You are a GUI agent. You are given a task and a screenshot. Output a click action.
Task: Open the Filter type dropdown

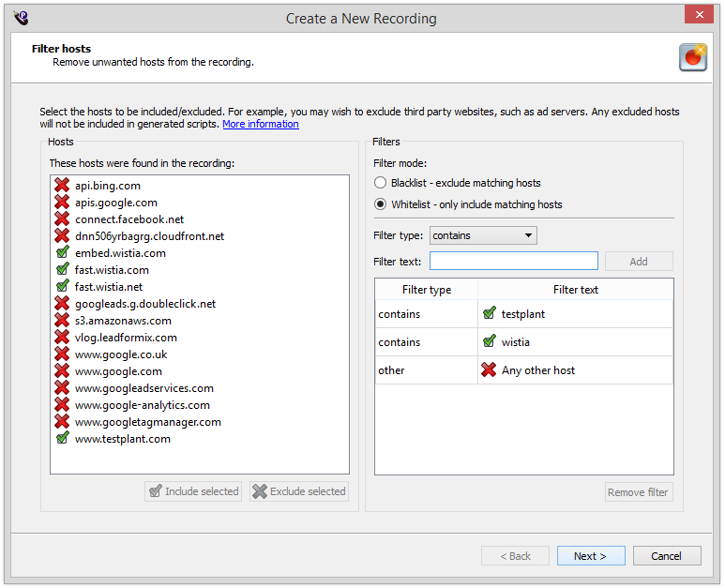tap(483, 235)
